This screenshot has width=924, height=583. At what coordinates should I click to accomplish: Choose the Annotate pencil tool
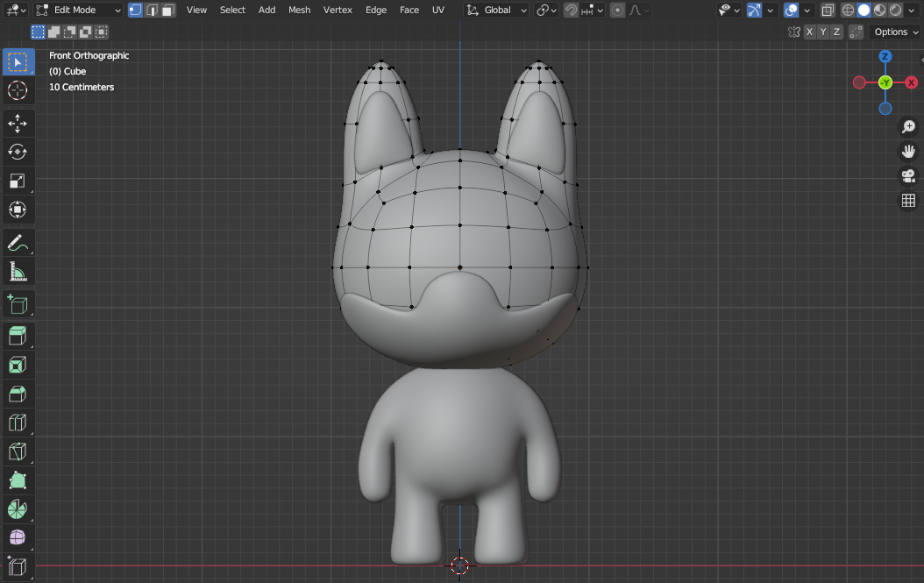click(x=18, y=243)
